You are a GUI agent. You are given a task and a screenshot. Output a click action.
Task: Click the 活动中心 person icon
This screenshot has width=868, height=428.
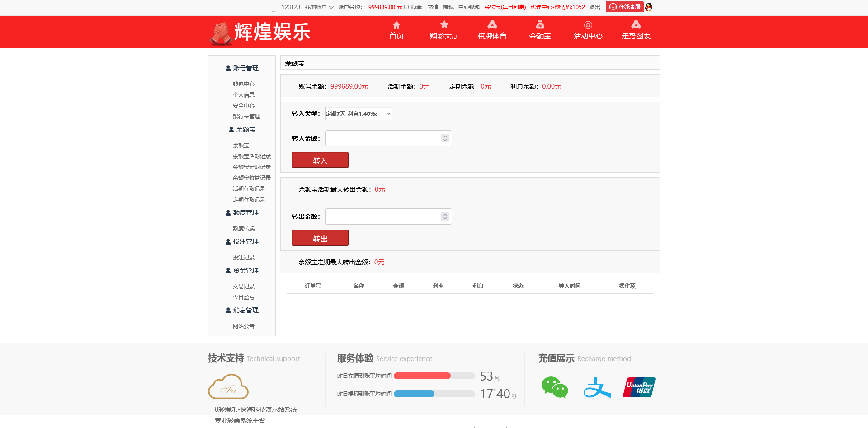(x=588, y=25)
